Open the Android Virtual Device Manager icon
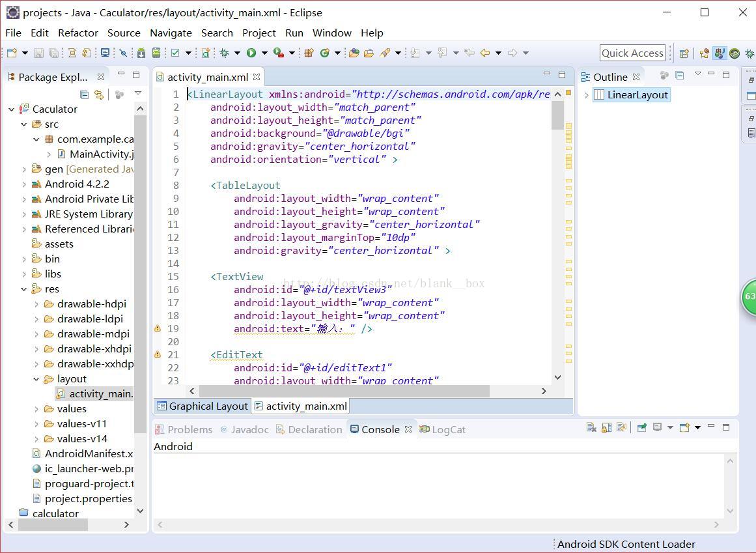This screenshot has width=756, height=553. 156,53
